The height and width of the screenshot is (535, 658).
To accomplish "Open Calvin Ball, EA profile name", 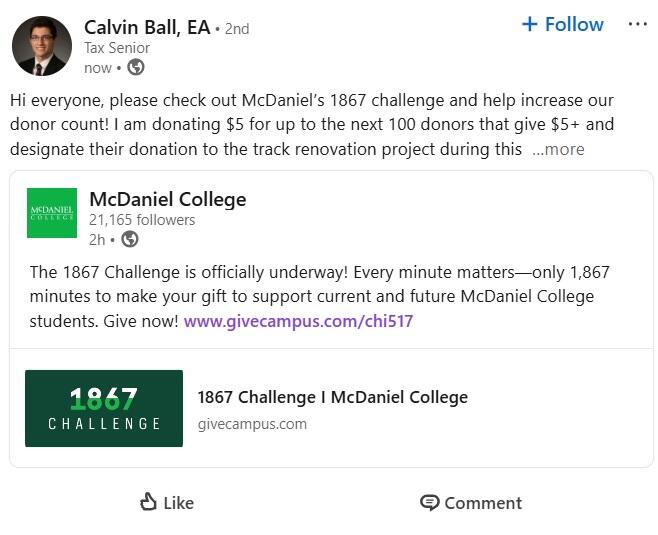I will 147,28.
